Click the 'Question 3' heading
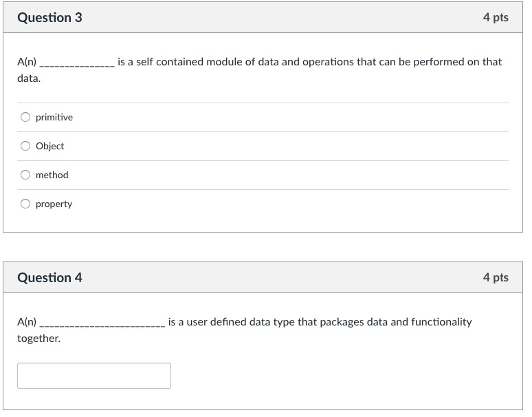The height and width of the screenshot is (417, 532). [x=49, y=17]
